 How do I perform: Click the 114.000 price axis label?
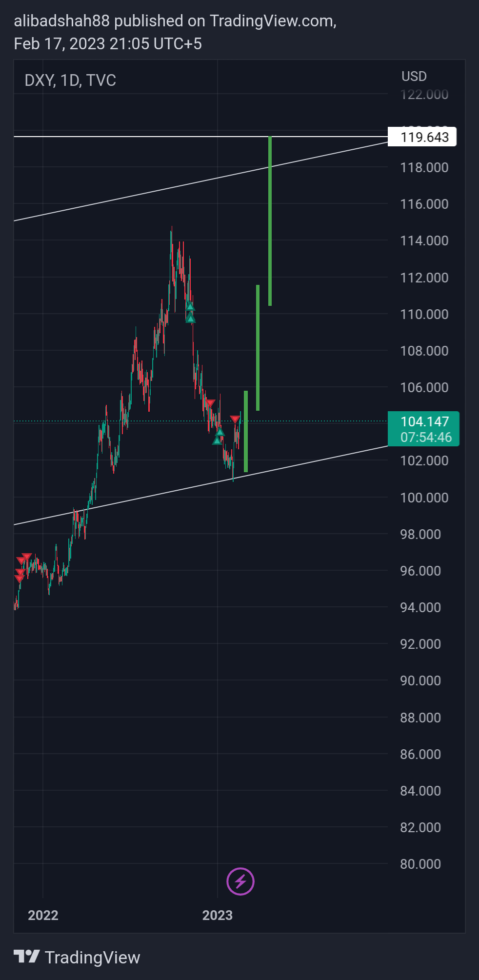424,240
